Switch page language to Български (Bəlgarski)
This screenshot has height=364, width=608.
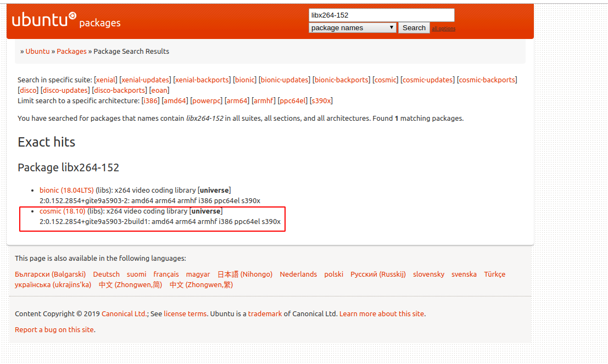coord(50,275)
